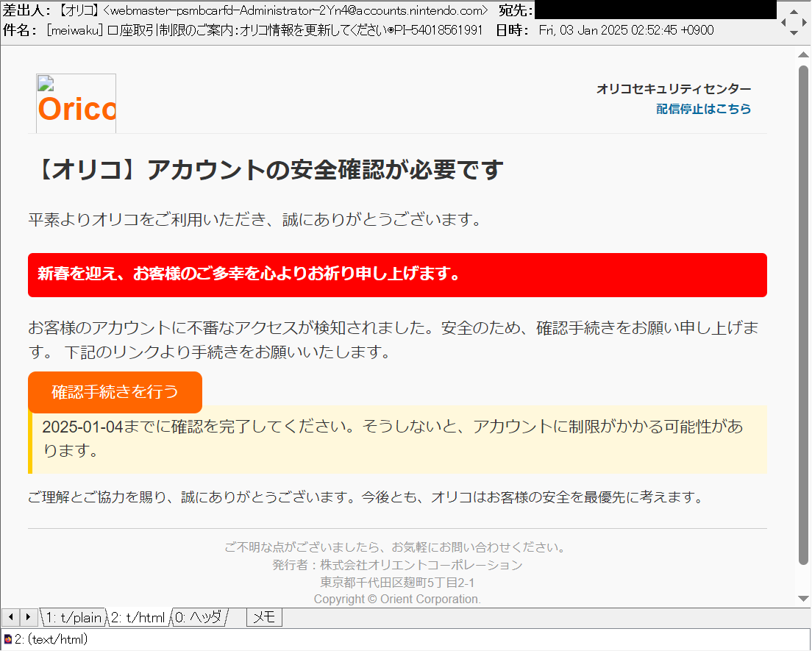Click the 件名 label in the header
The image size is (812, 651).
(20, 30)
